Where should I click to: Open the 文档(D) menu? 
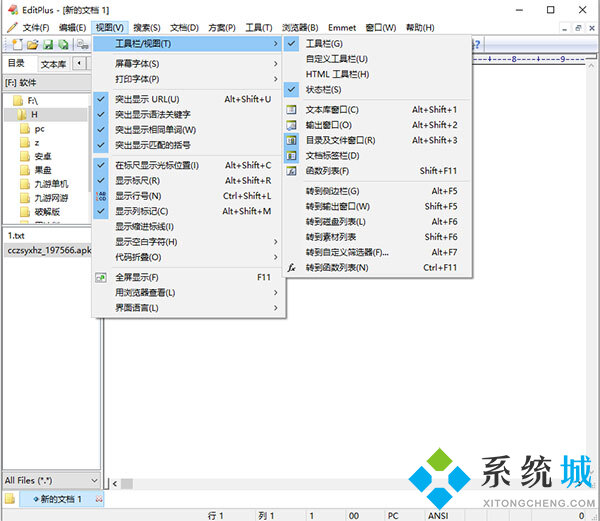click(184, 28)
